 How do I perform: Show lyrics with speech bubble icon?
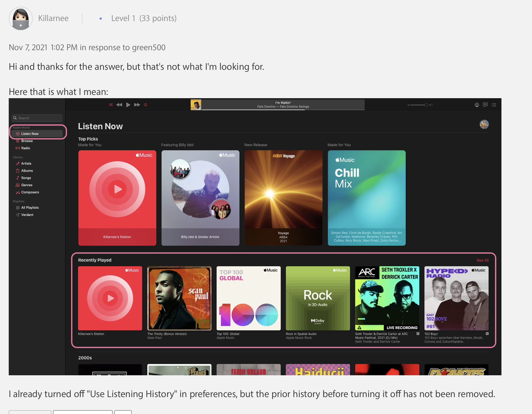(485, 105)
